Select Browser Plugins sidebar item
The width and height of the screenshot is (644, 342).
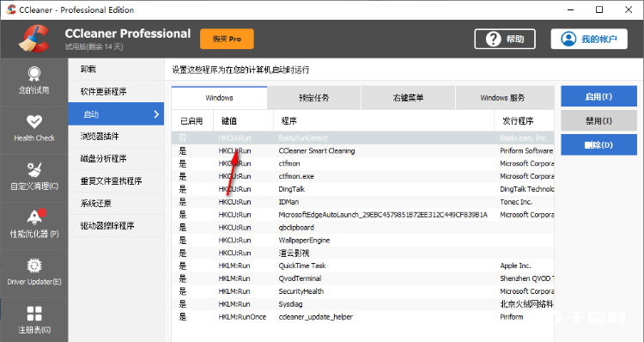click(116, 137)
